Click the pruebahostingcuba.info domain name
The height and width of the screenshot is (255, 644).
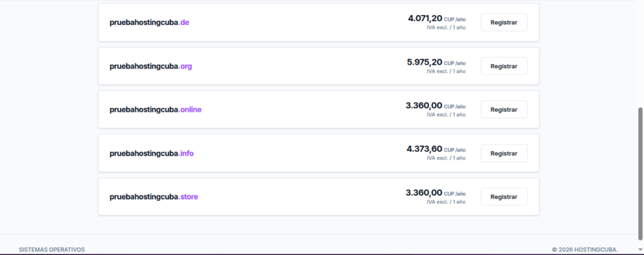tap(152, 153)
